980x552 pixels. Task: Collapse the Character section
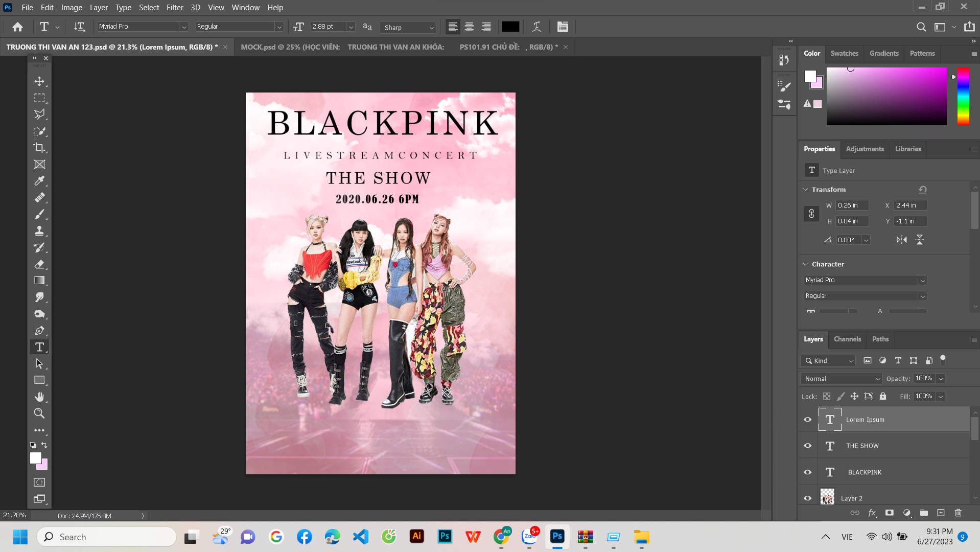click(x=806, y=264)
